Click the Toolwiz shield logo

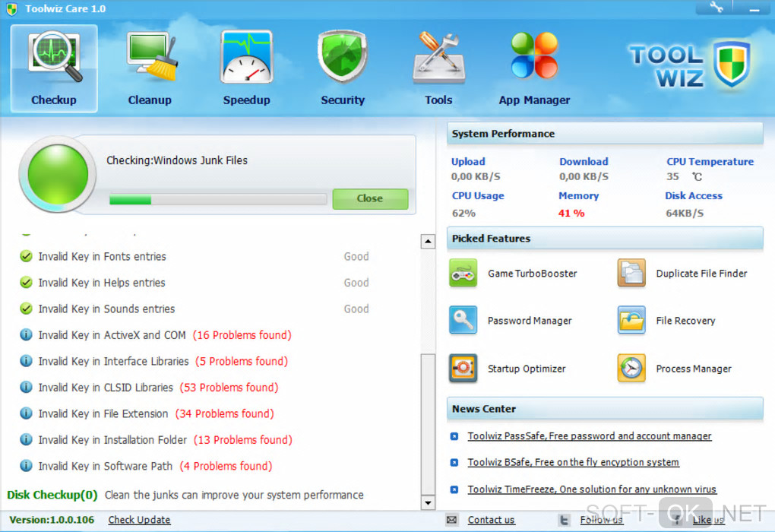pos(732,65)
